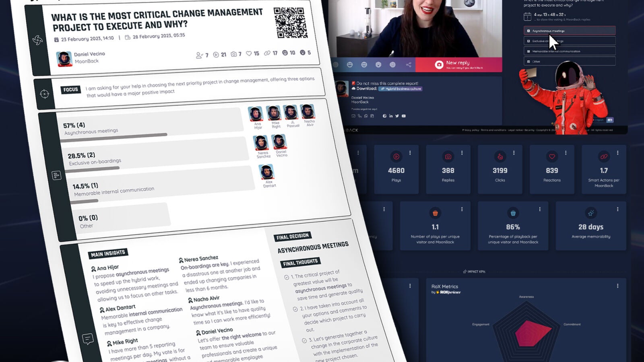The height and width of the screenshot is (362, 644).
Task: Click the phone contact icon
Action: tap(360, 116)
